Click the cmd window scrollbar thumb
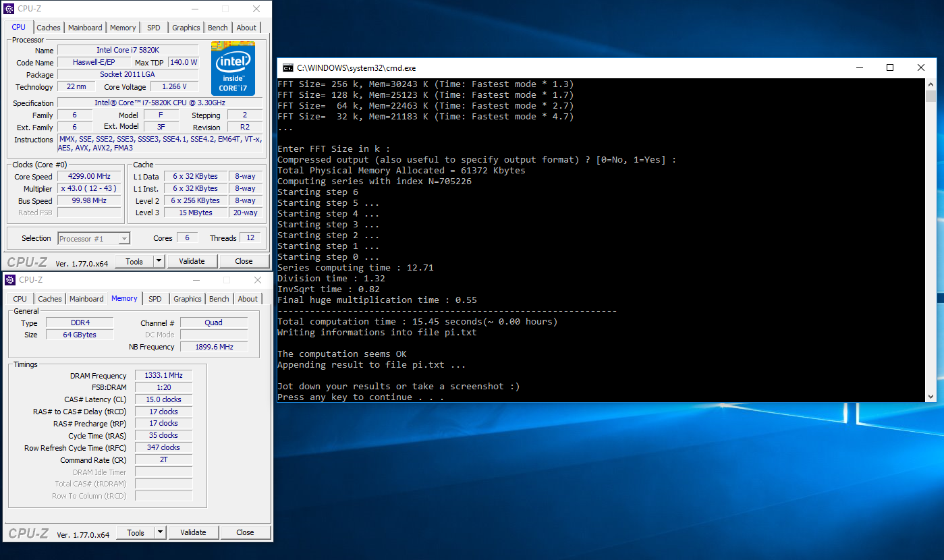Screen dimensions: 944x560 (931, 96)
